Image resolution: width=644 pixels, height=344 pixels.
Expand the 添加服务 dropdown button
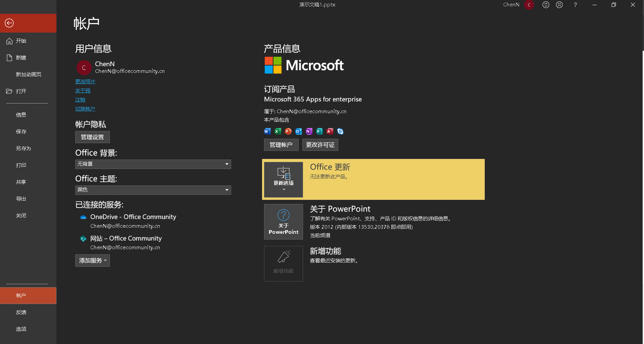(x=92, y=260)
